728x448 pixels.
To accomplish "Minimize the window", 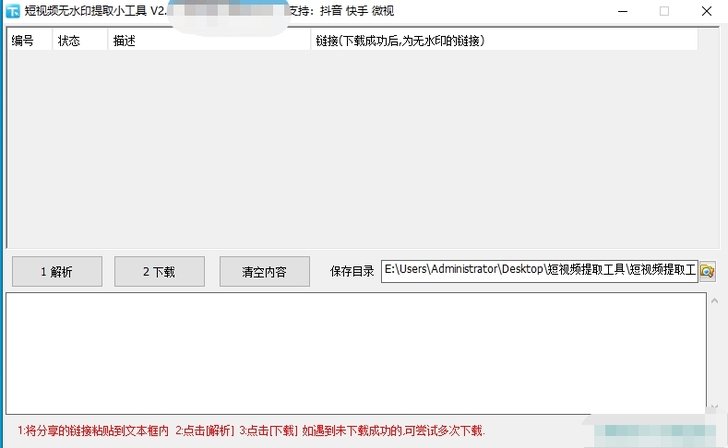I will click(623, 11).
